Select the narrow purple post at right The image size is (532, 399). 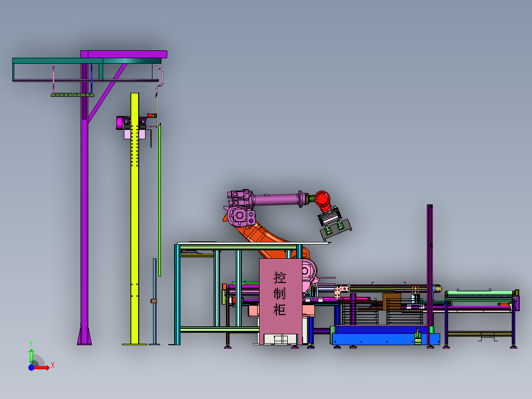pos(430,276)
